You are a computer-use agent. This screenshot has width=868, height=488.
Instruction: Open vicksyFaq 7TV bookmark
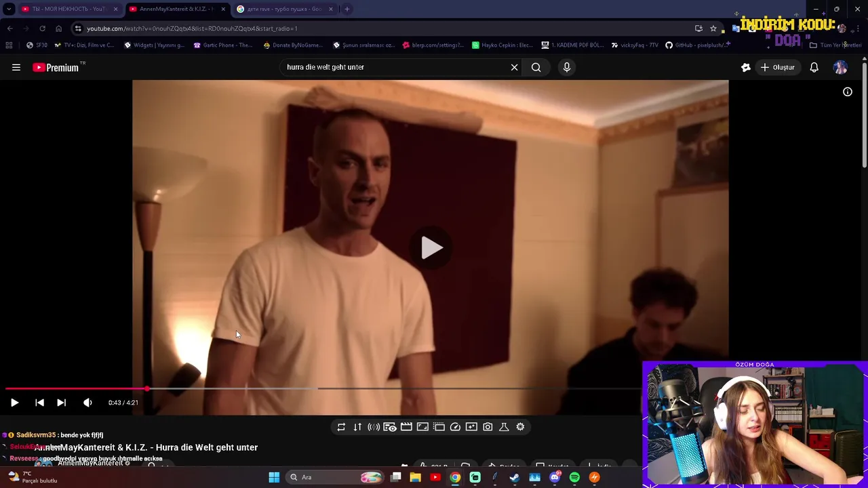635,45
